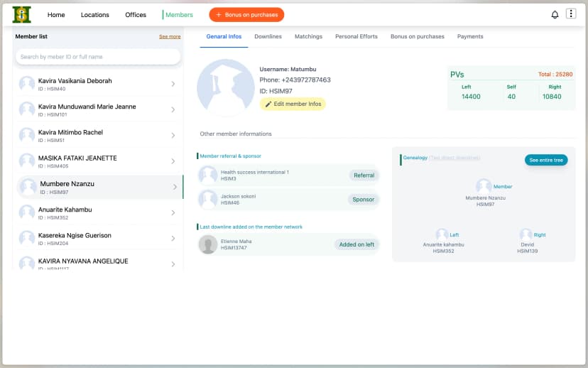
Task: Expand Kavira Mitimbo Rachel row chevron
Action: pos(173,136)
